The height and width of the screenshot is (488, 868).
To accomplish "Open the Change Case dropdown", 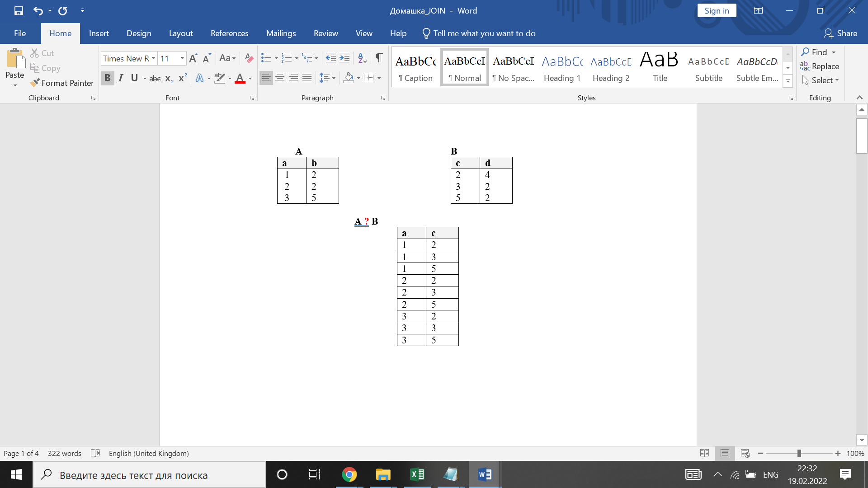I will (227, 58).
